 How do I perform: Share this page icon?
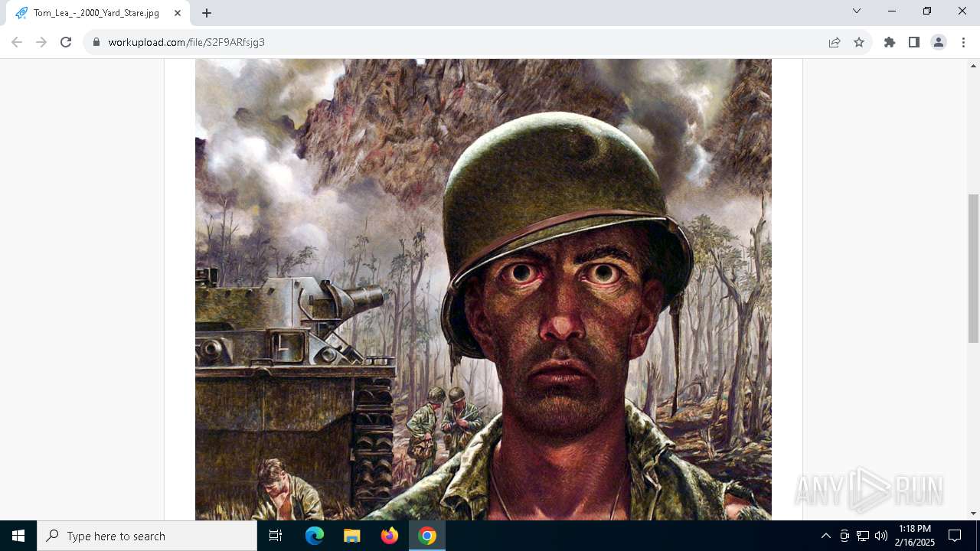coord(835,42)
